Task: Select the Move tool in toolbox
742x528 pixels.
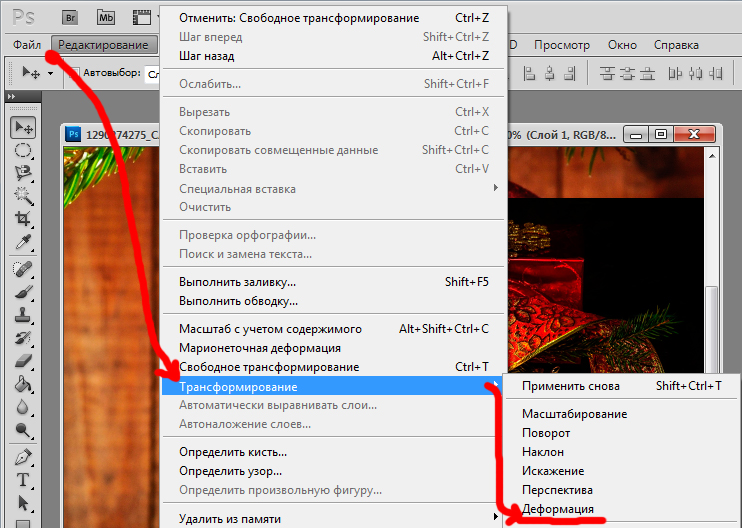Action: point(23,127)
